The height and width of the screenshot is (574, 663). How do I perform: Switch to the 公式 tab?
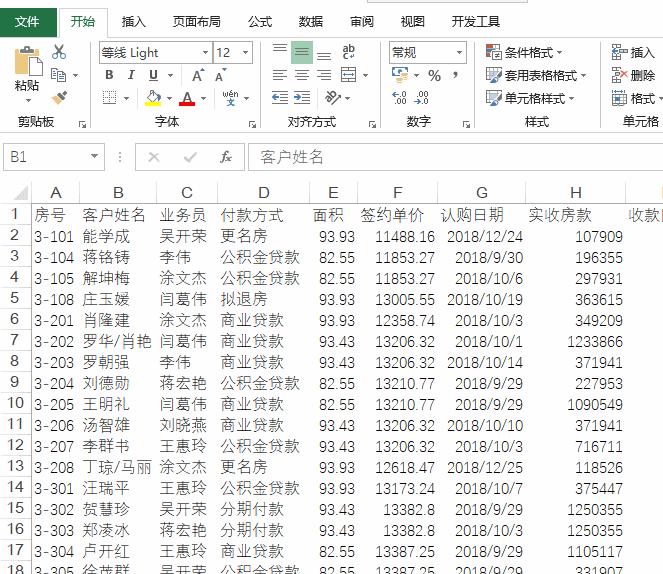click(x=260, y=22)
